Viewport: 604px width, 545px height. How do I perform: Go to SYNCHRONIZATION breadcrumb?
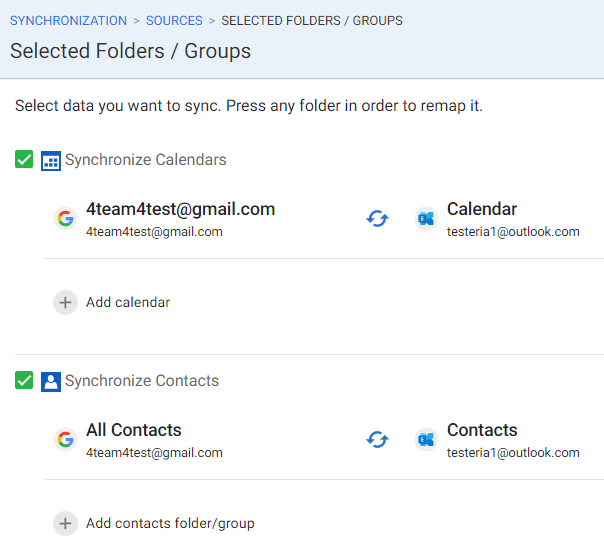(x=68, y=20)
